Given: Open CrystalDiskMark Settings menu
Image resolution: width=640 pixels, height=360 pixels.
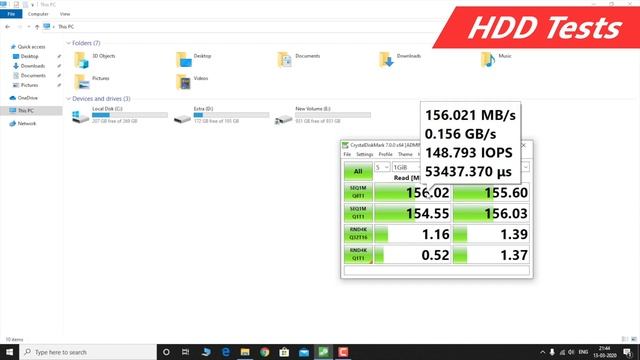Looking at the screenshot, I should coord(364,154).
